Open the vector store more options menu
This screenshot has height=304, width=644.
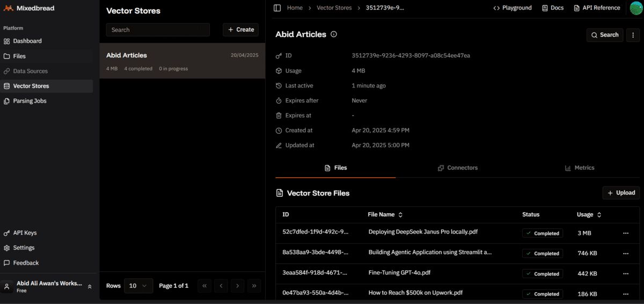click(633, 35)
